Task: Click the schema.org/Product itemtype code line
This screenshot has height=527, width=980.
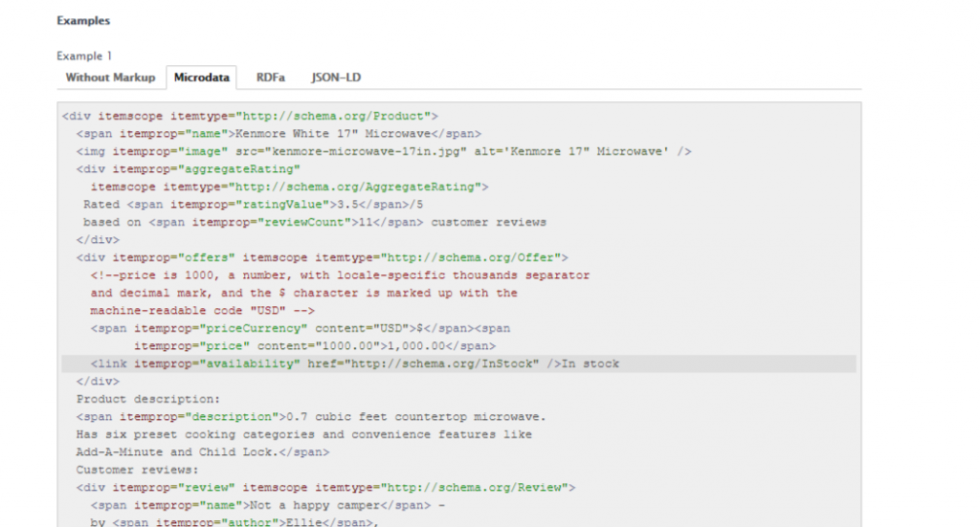Action: click(x=250, y=116)
